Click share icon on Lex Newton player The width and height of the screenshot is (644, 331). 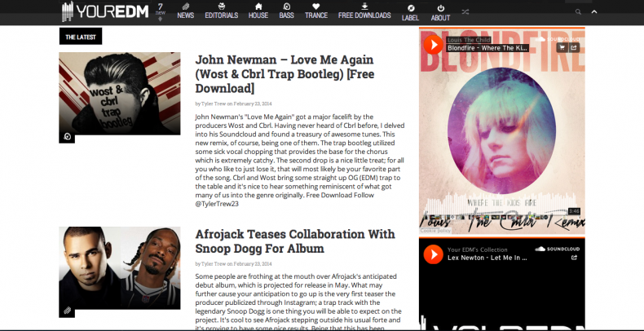pyautogui.click(x=574, y=258)
